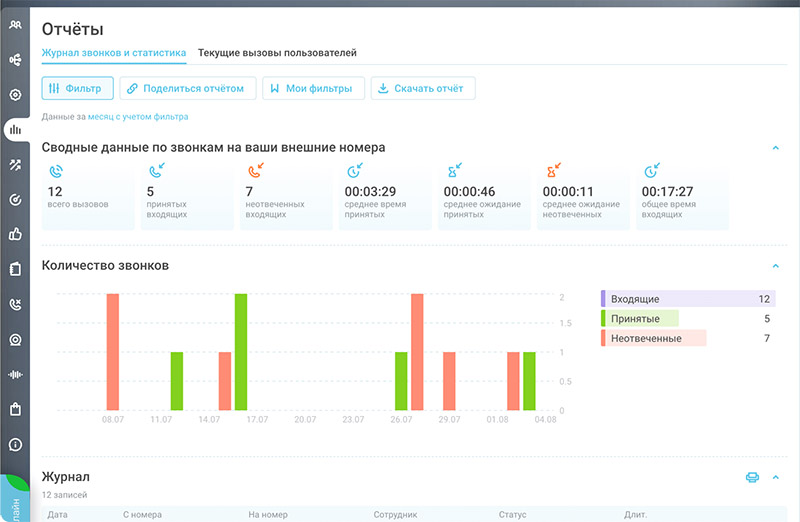800x522 pixels.
Task: Click the shopping bag sidebar icon
Action: point(15,409)
